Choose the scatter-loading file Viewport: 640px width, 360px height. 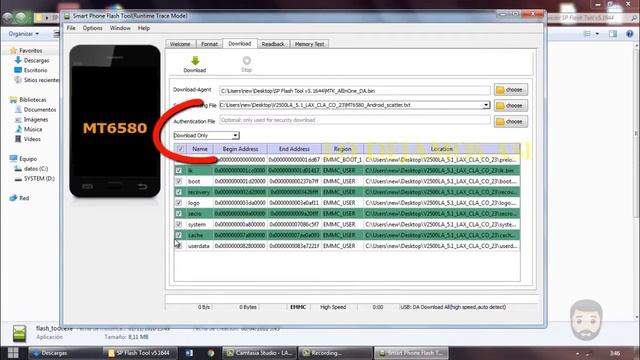click(x=511, y=106)
